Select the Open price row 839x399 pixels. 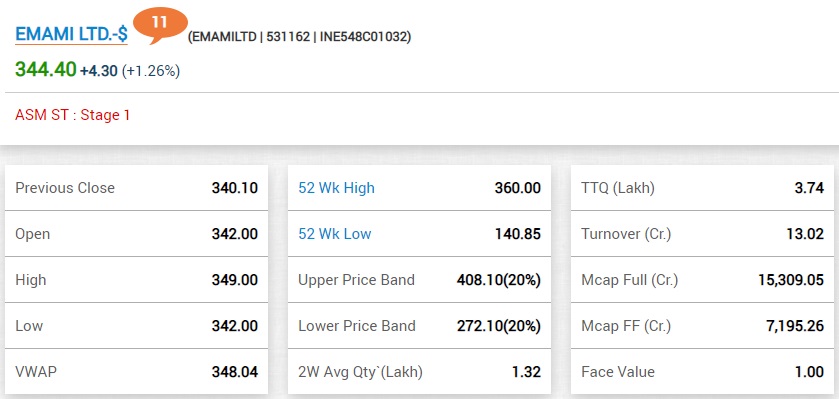tap(136, 234)
